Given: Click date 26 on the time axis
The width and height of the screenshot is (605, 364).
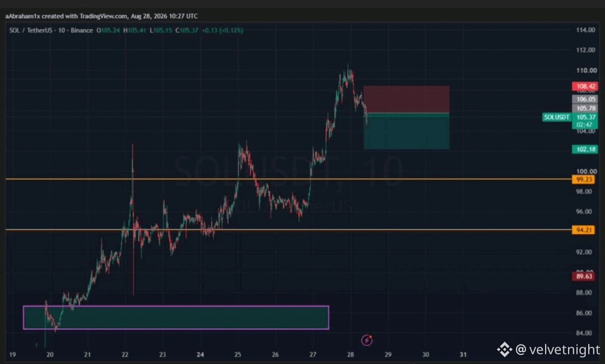Looking at the screenshot, I should [275, 354].
